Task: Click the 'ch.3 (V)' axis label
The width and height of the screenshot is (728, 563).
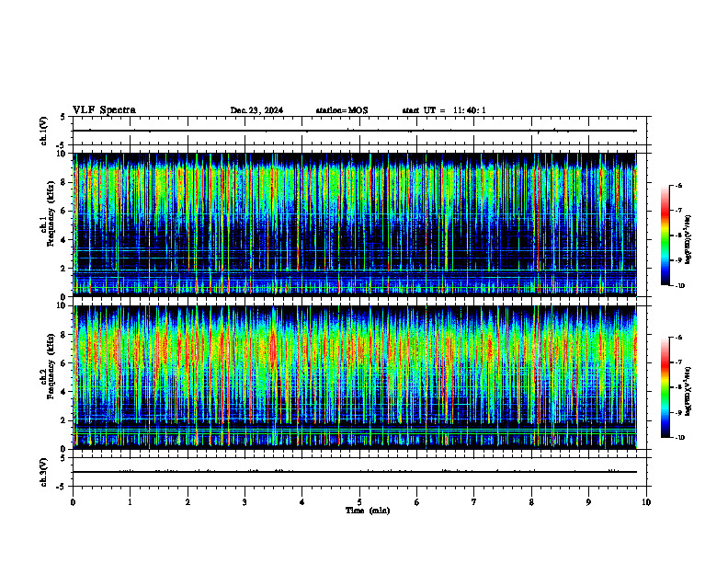Action: (x=44, y=473)
